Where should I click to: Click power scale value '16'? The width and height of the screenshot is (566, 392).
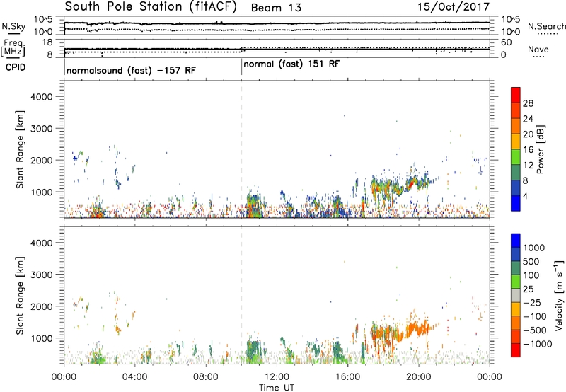(528, 150)
